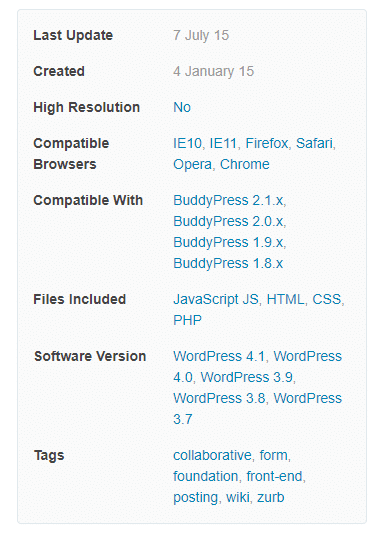Select the HTML files included link
This screenshot has height=535, width=391.
[285, 300]
